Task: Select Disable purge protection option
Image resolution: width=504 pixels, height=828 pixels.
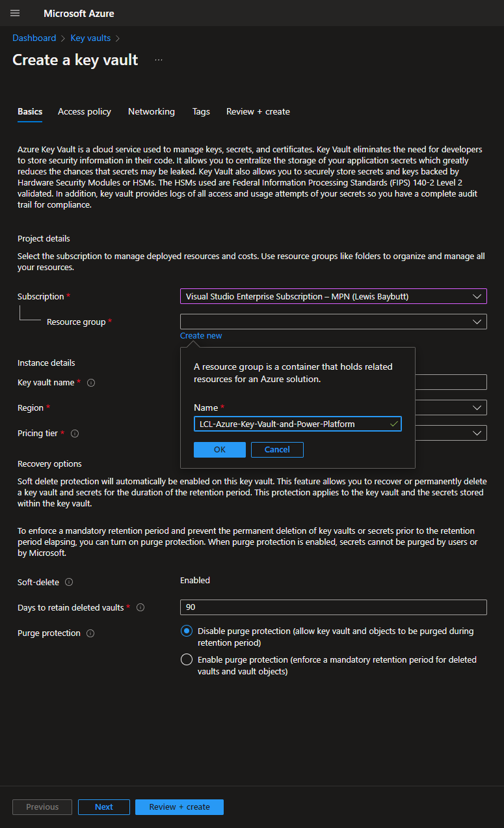Action: click(x=187, y=631)
